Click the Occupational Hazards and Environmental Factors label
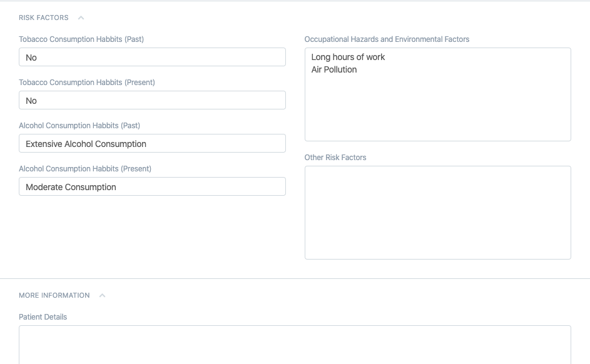The width and height of the screenshot is (590, 364). tap(387, 39)
